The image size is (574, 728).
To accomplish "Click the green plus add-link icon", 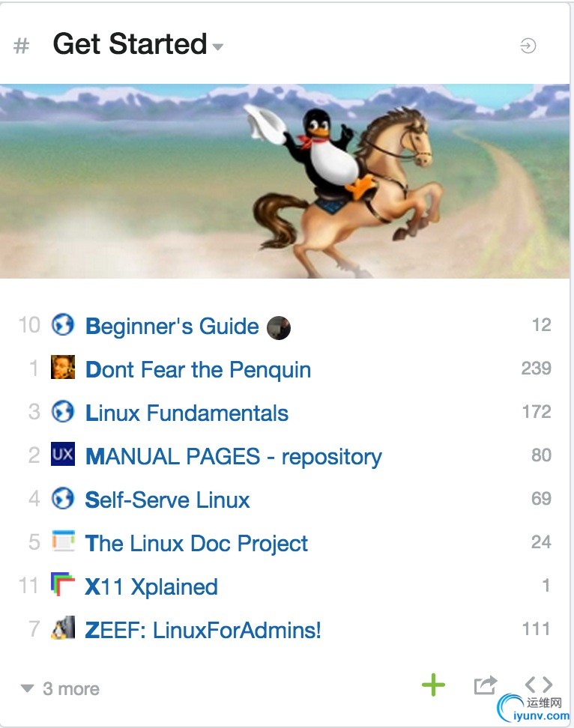I will tap(433, 685).
